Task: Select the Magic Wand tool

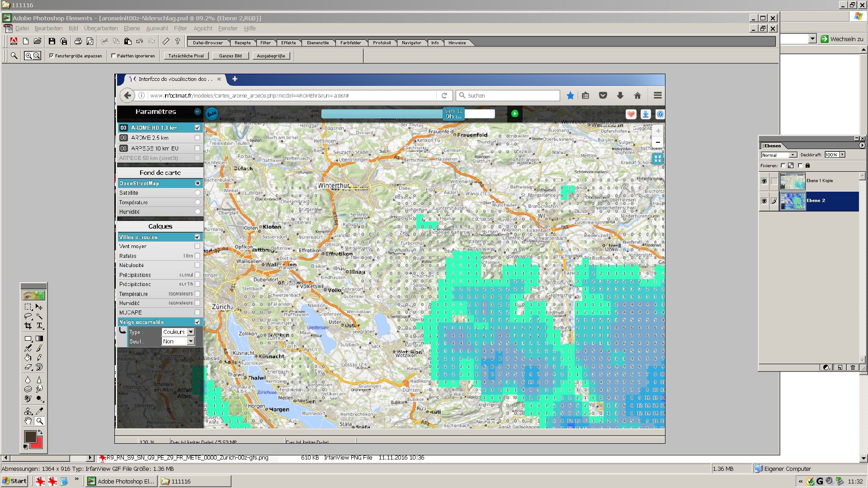Action: (39, 316)
